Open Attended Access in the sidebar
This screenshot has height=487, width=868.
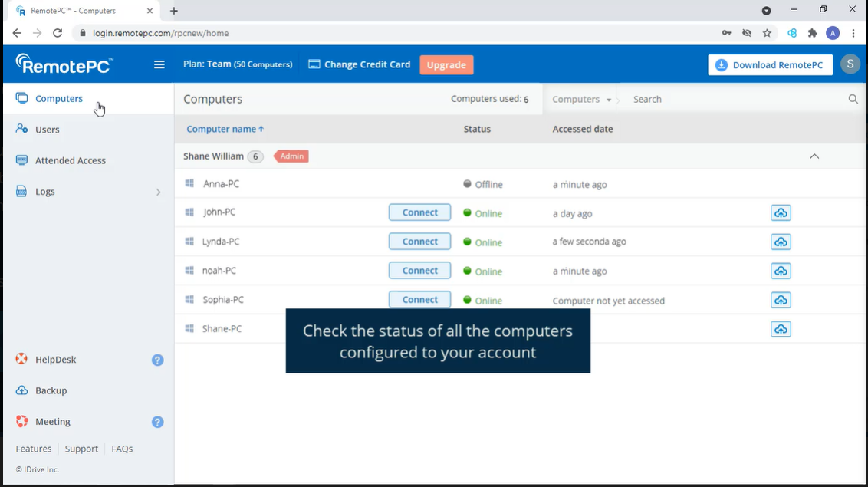(71, 160)
